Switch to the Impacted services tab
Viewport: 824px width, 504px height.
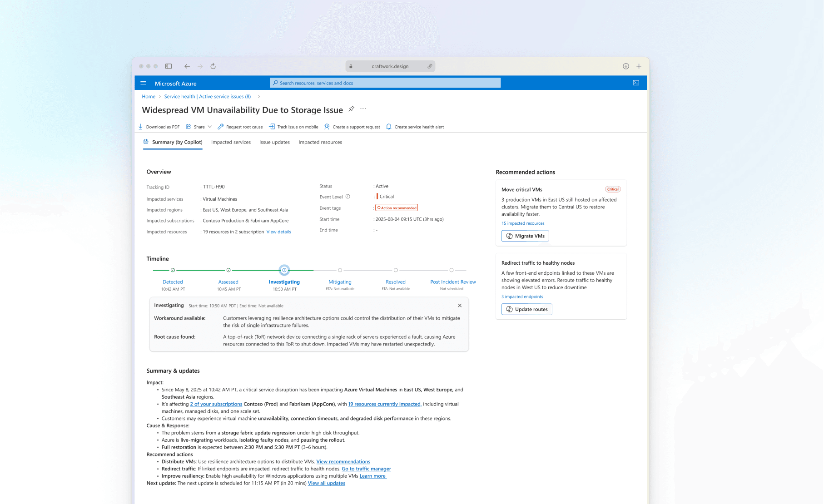tap(231, 142)
